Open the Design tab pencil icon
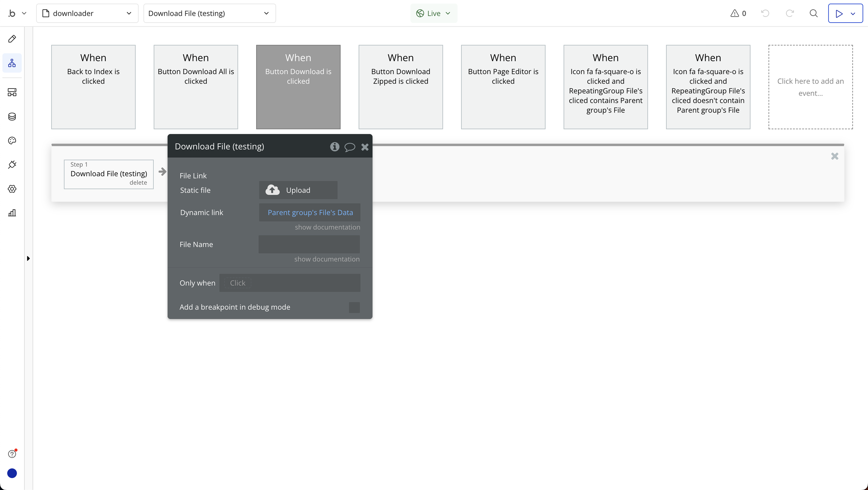 (12, 39)
